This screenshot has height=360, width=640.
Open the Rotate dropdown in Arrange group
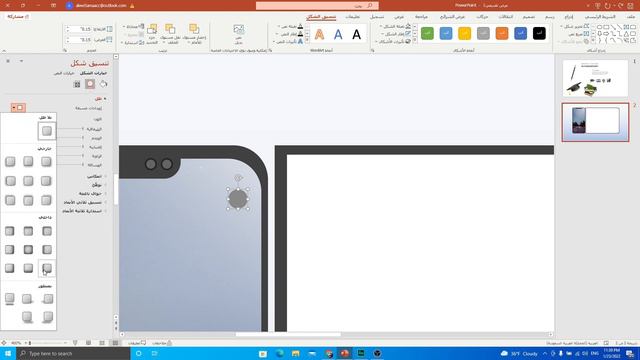click(133, 42)
